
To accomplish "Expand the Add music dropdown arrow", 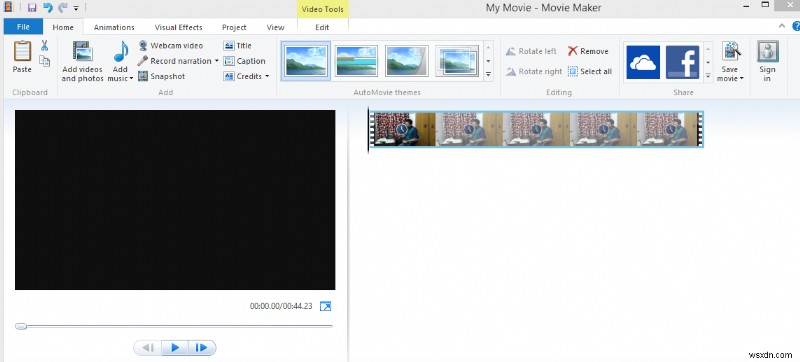I will click(131, 79).
